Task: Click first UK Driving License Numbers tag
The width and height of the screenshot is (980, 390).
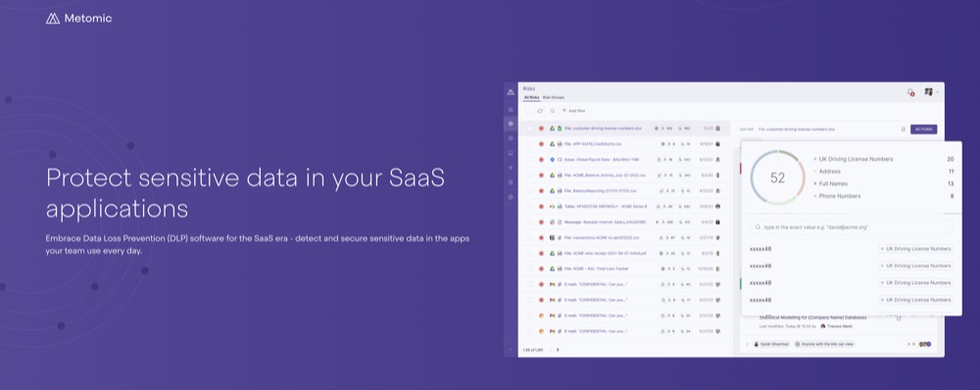Action: click(x=915, y=249)
